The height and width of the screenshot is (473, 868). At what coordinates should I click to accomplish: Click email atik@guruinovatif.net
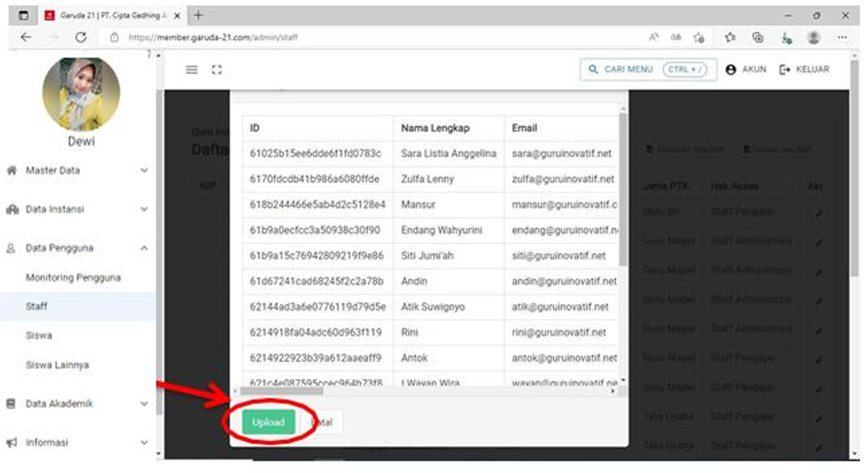[560, 306]
